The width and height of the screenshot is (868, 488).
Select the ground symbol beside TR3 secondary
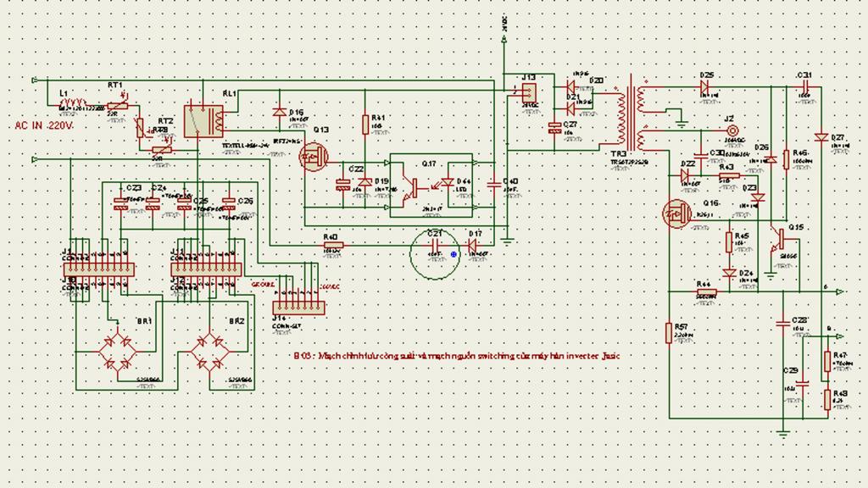point(682,125)
